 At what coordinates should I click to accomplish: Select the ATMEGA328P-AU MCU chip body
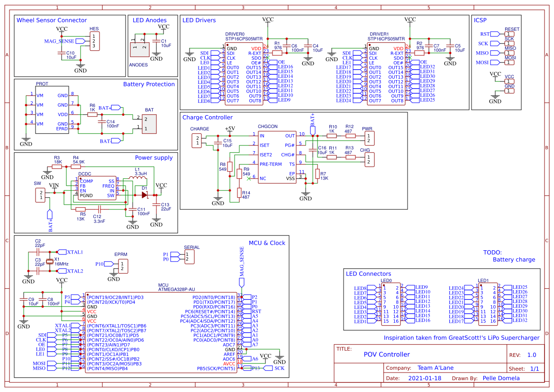click(x=161, y=332)
